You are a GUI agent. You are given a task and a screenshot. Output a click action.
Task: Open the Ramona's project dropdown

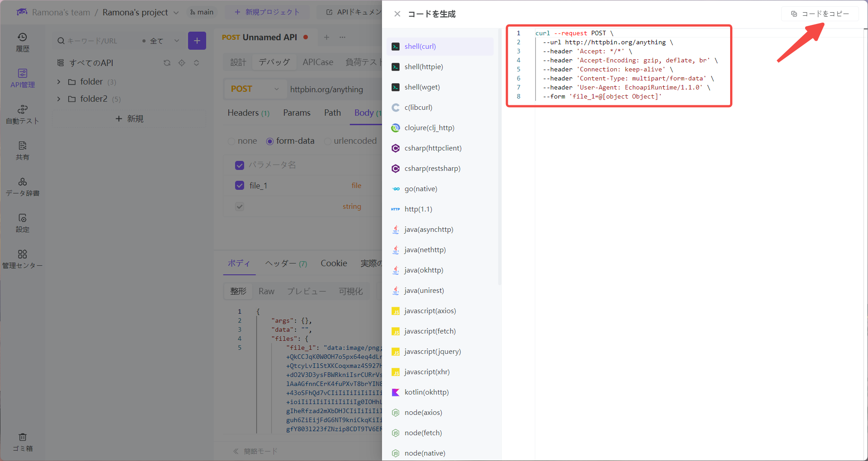pyautogui.click(x=176, y=13)
